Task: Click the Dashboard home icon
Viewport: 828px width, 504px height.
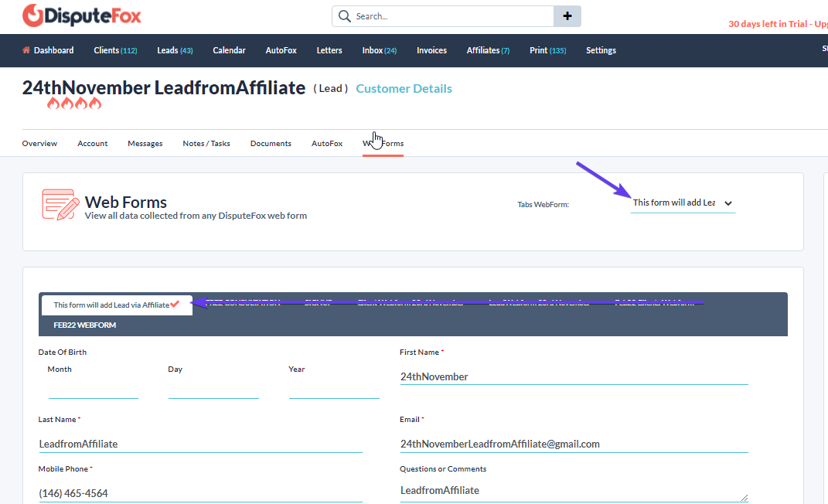Action: point(26,50)
